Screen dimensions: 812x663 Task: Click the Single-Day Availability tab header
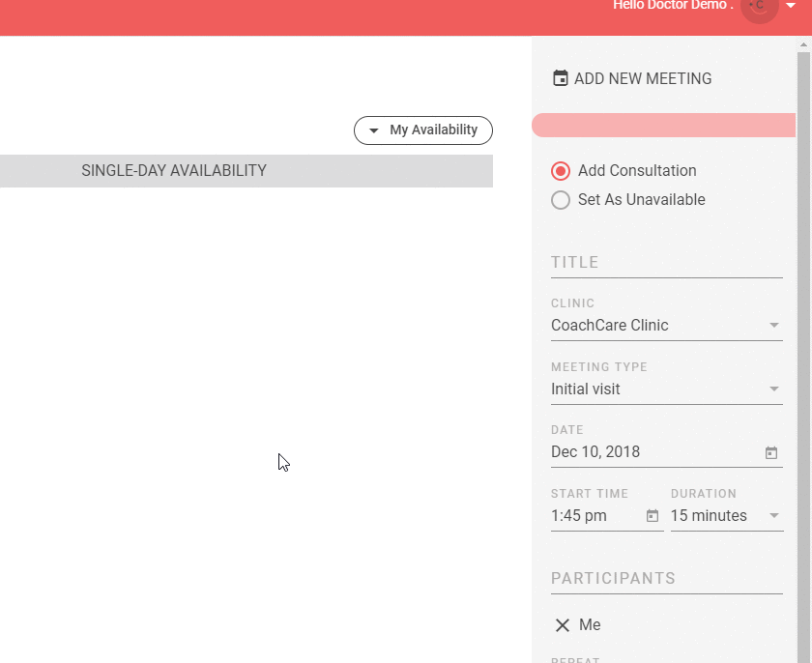[174, 171]
